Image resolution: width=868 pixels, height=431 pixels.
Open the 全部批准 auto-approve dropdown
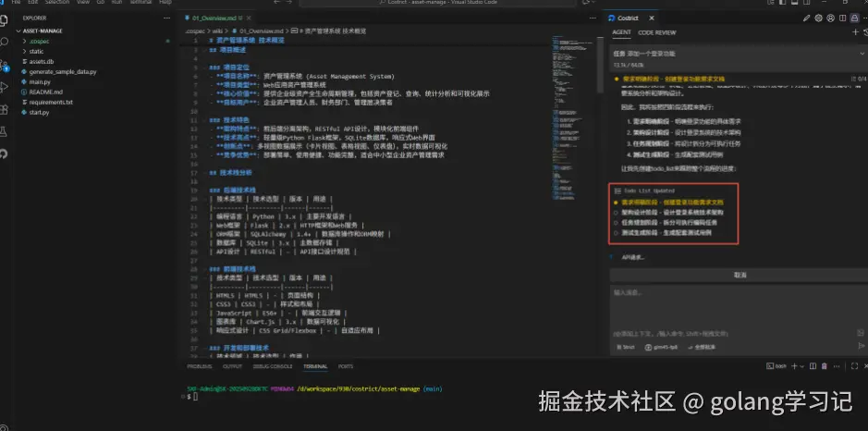702,348
